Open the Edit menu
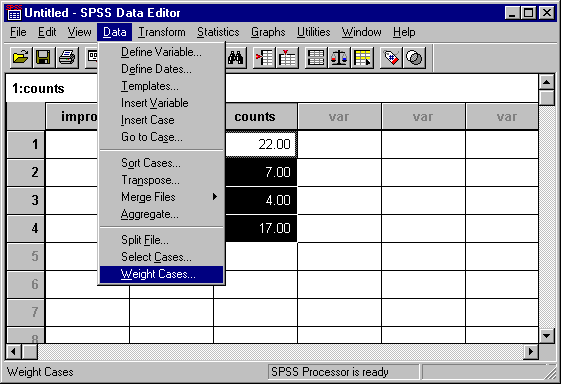The height and width of the screenshot is (384, 561). coord(47,32)
